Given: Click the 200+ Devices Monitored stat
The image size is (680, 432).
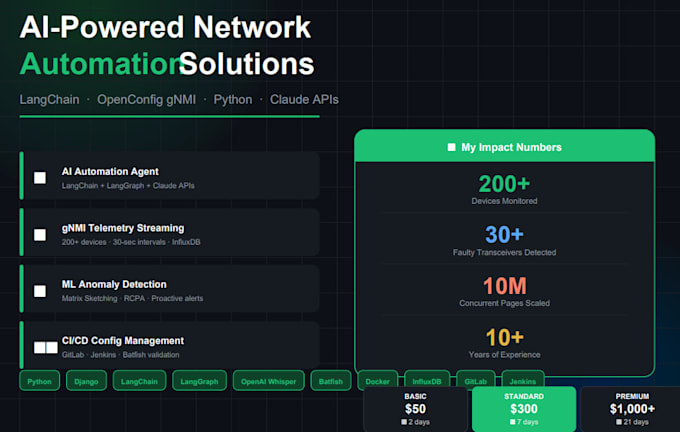Looking at the screenshot, I should pyautogui.click(x=504, y=189).
